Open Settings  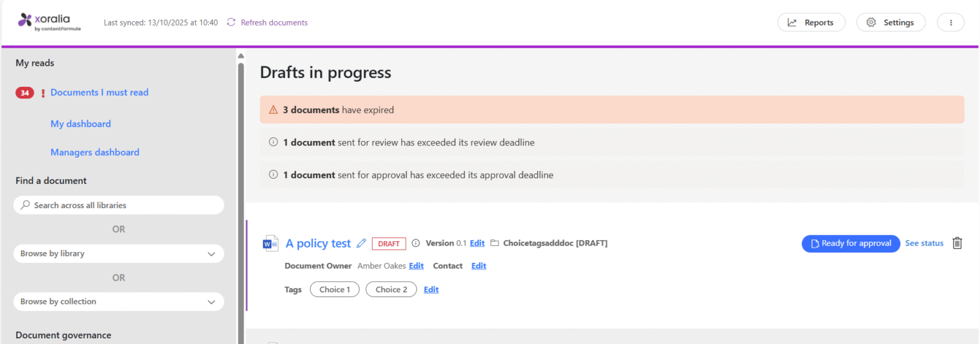(x=891, y=22)
